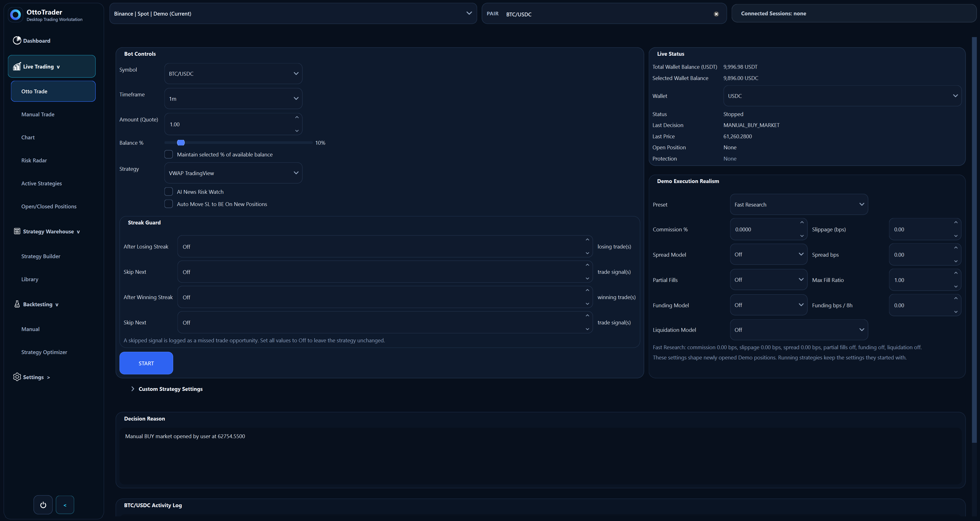Enable AI News Risk Watch checkbox
This screenshot has height=521, width=980.
point(169,192)
